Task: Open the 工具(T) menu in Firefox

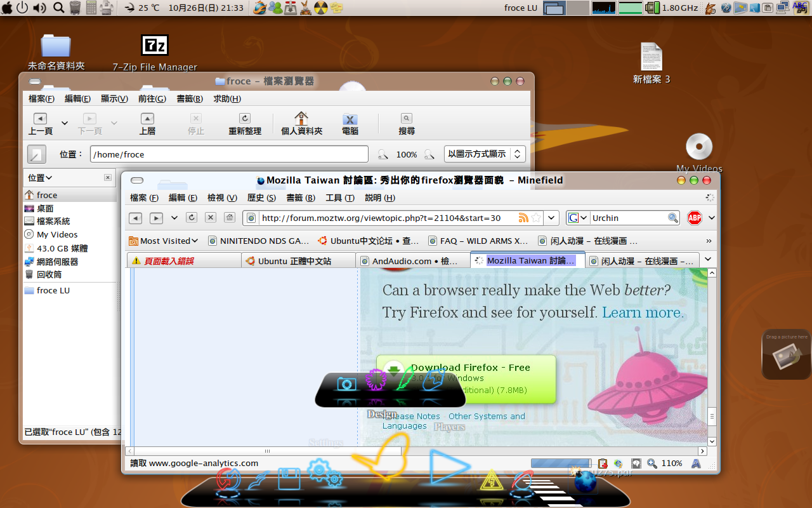Action: (x=340, y=197)
